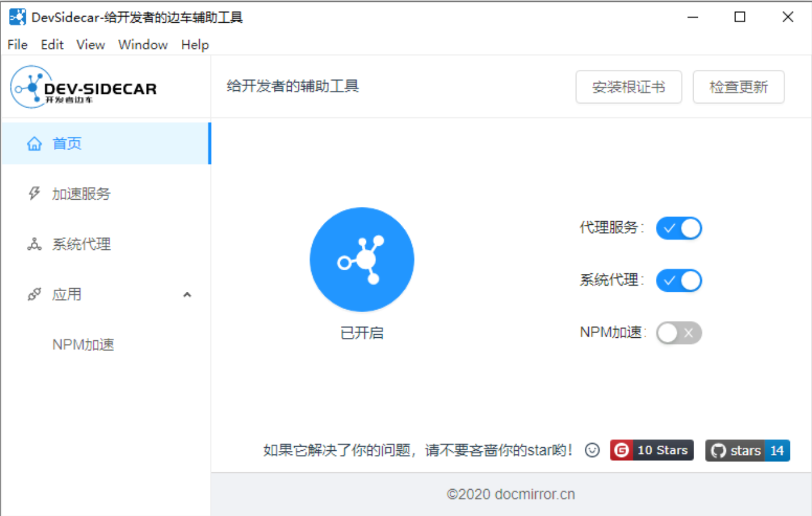Image resolution: width=812 pixels, height=516 pixels.
Task: Click the DevSidecar app icon in the title bar
Action: [17, 17]
